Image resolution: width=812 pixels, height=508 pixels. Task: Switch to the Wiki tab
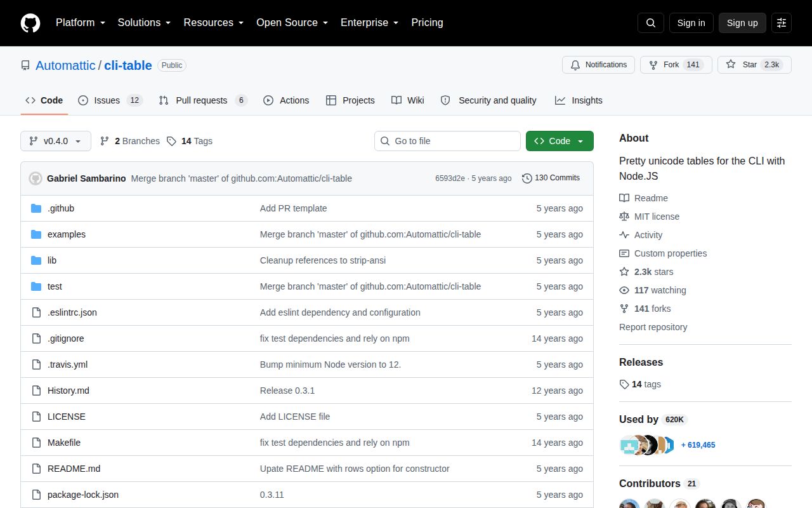408,100
